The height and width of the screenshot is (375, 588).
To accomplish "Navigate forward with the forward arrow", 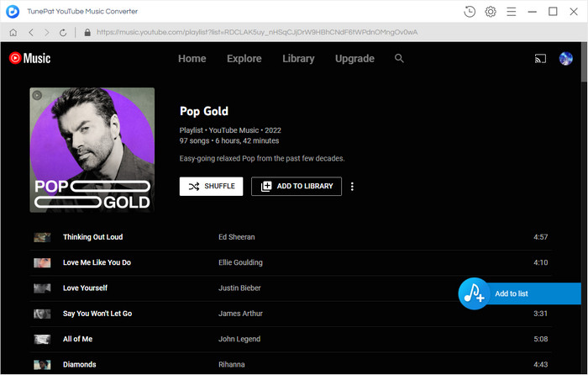I will coord(47,33).
